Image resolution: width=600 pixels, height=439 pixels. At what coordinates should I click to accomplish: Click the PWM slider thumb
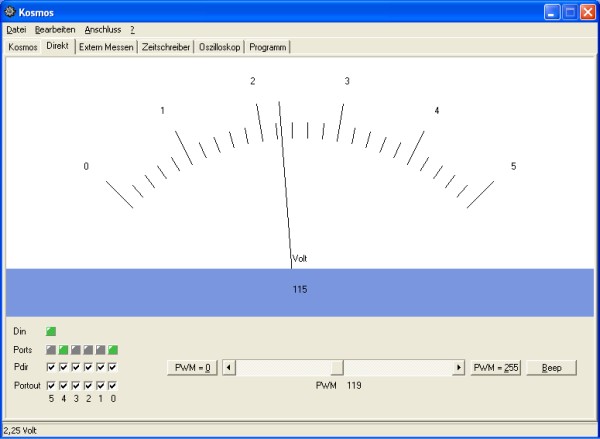click(337, 368)
